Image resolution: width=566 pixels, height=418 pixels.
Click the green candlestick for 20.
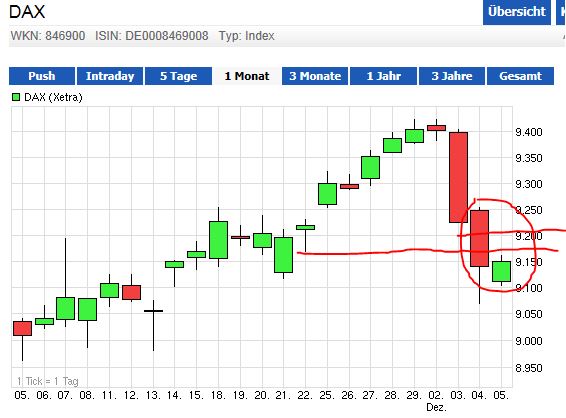(262, 240)
